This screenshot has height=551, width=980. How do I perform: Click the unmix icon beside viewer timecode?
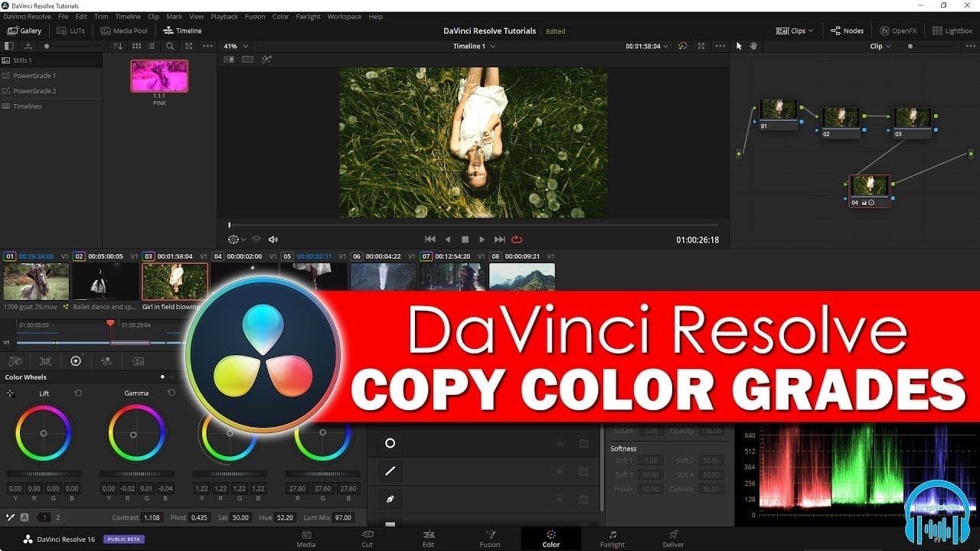click(683, 46)
